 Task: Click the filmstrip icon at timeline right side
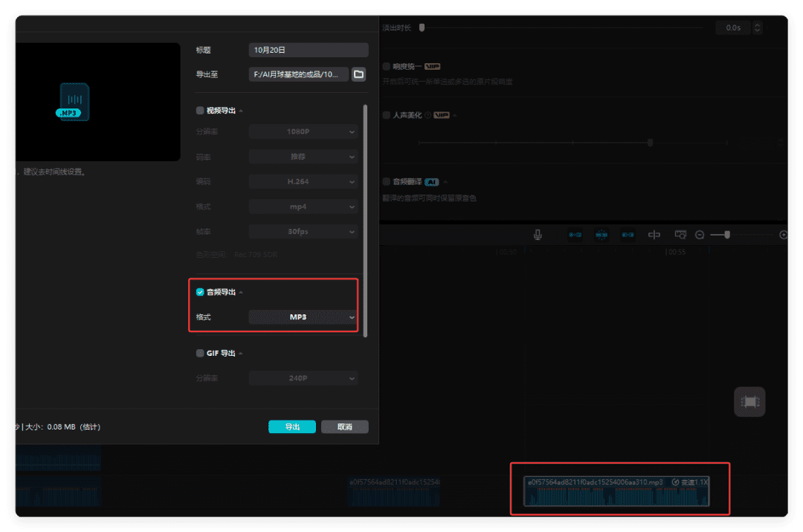click(749, 402)
